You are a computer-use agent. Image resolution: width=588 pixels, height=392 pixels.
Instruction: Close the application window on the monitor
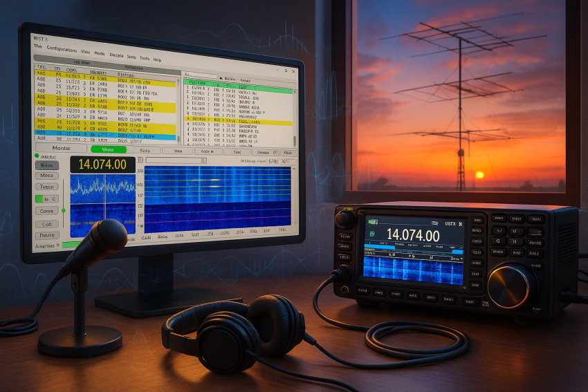(293, 71)
